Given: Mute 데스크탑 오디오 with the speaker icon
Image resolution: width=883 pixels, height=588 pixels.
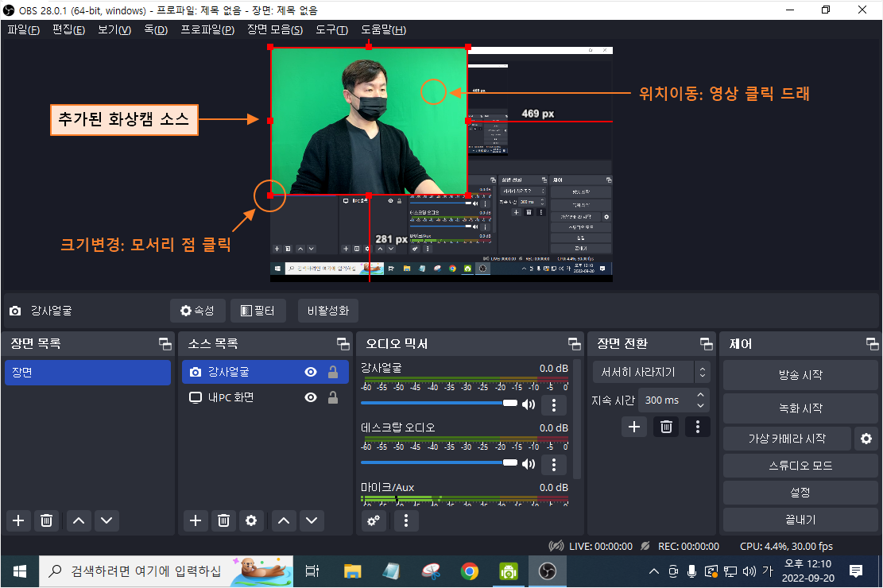Looking at the screenshot, I should point(529,462).
